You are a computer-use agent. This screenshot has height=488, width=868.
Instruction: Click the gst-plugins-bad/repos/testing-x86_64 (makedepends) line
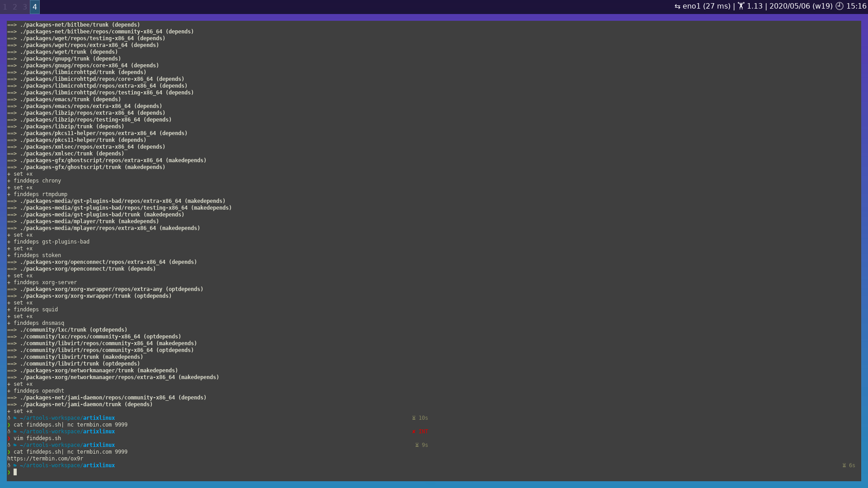tap(119, 208)
